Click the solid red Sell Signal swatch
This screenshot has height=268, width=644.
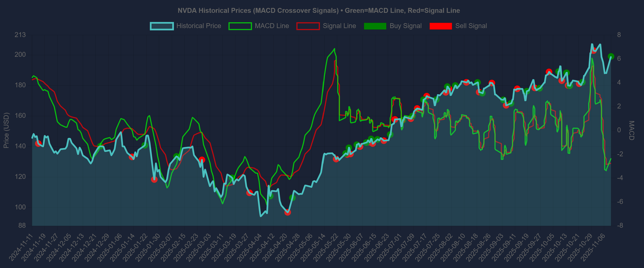tap(441, 26)
